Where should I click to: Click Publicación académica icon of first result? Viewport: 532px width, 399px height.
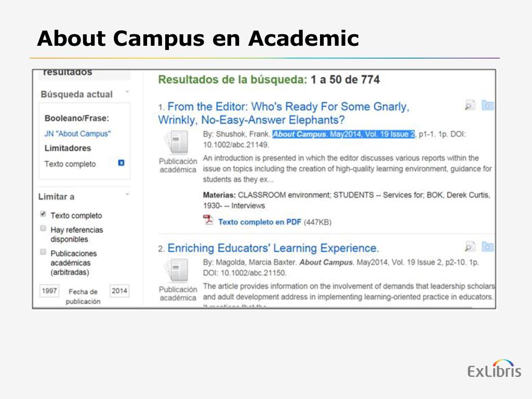(177, 142)
